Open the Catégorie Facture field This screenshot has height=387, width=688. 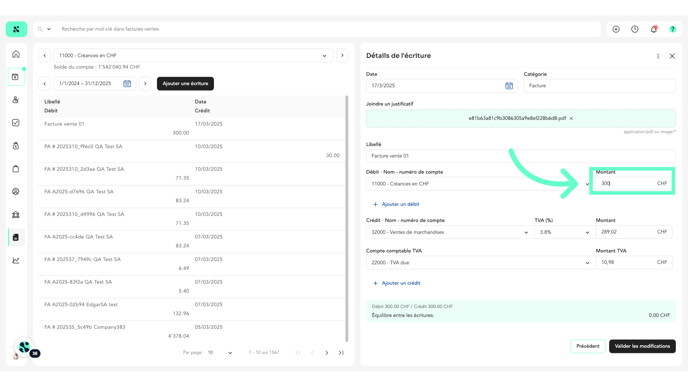(599, 86)
